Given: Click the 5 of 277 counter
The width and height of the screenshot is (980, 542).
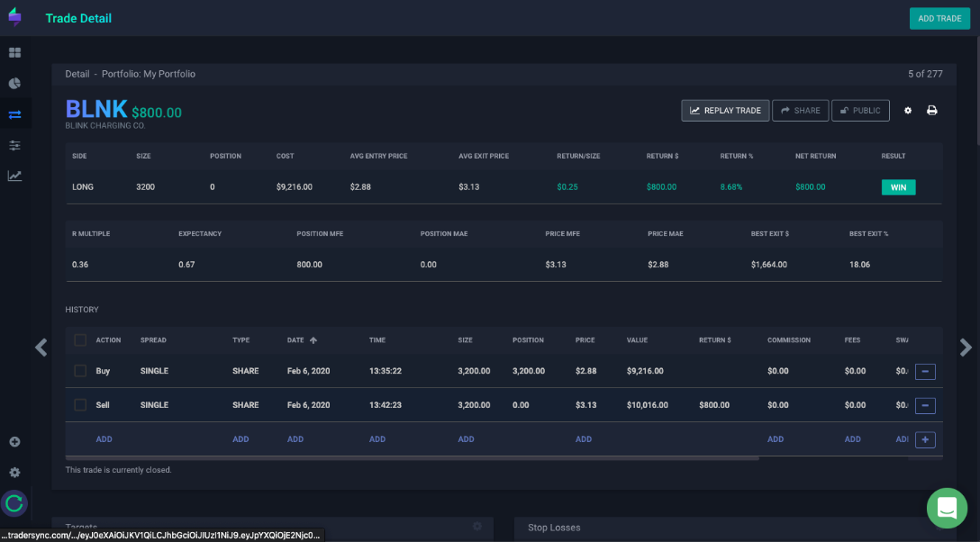Looking at the screenshot, I should [x=925, y=74].
